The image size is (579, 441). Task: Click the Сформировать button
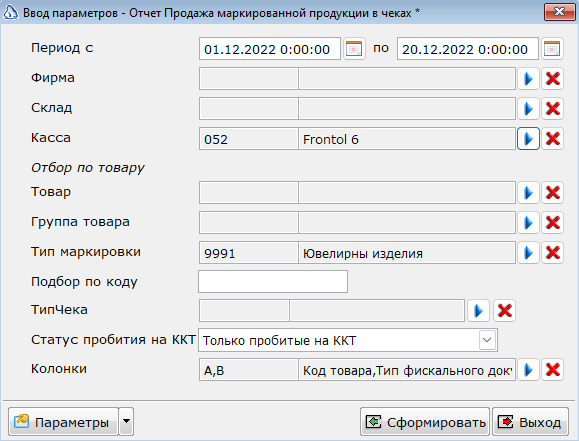(x=425, y=421)
